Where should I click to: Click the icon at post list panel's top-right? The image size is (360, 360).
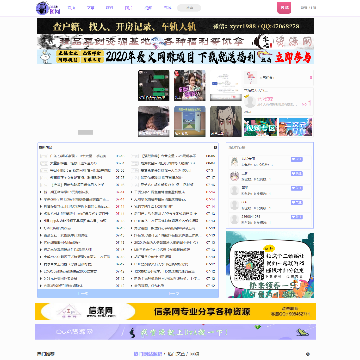pyautogui.click(x=215, y=147)
